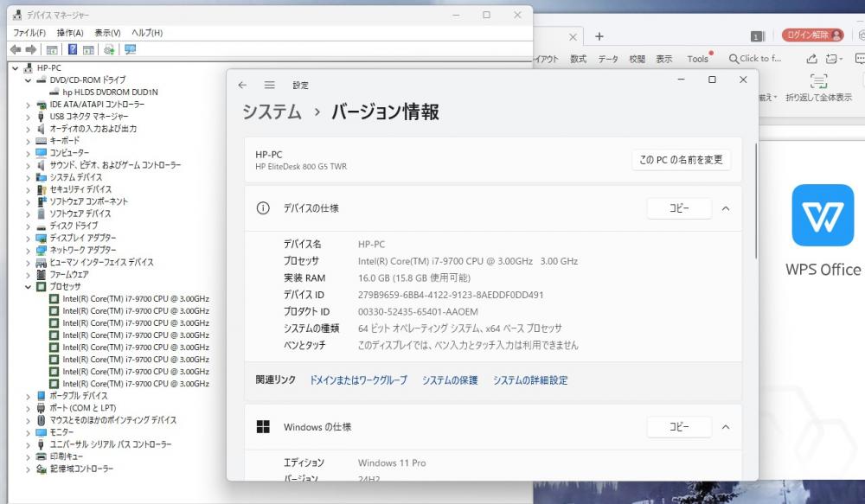Screen dimensions: 865x504
Task: Click the WPS wrap text icon above 折り返して全体表示
Action: click(x=818, y=81)
